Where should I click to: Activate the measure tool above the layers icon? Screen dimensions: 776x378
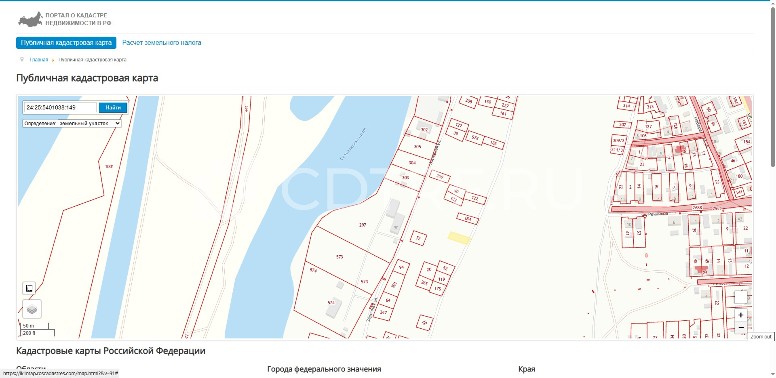[x=29, y=288]
